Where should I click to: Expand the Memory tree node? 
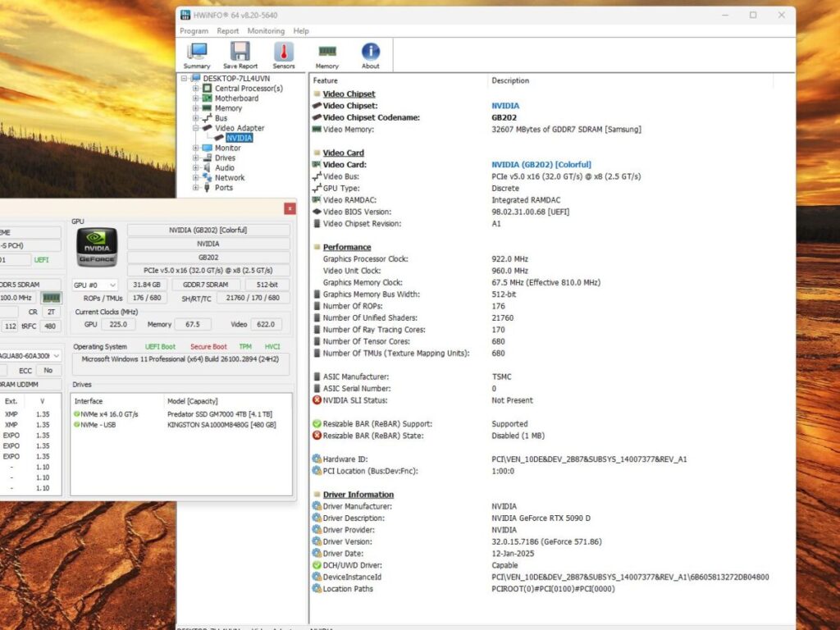tap(195, 108)
